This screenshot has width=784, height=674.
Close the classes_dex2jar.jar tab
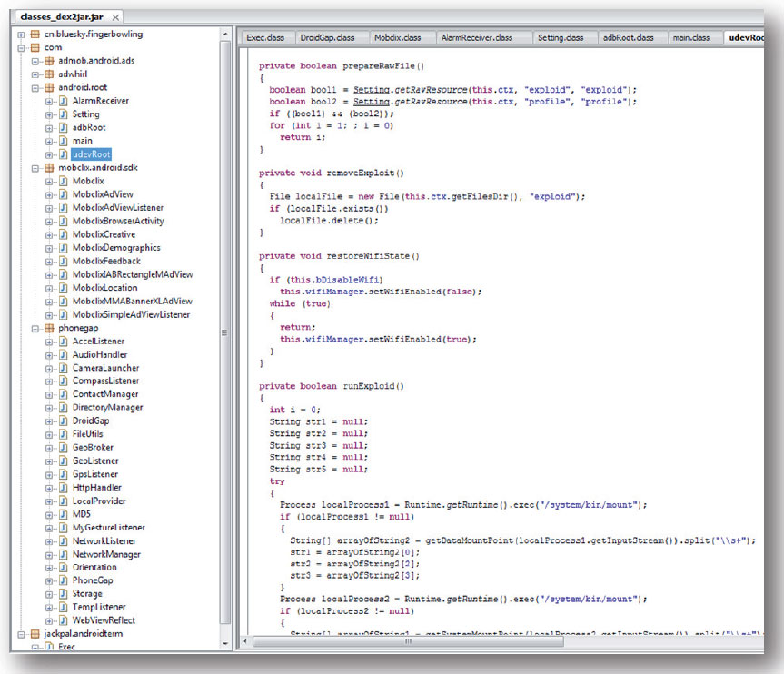pyautogui.click(x=115, y=17)
